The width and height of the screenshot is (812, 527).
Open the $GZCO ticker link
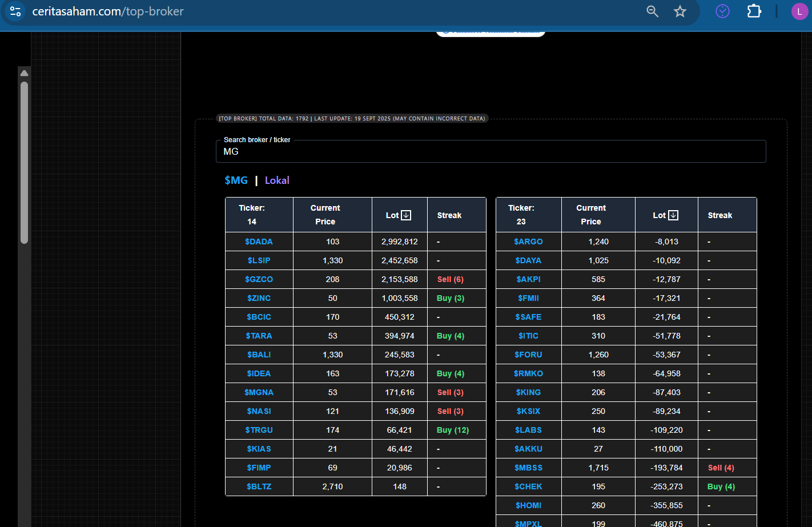pyautogui.click(x=259, y=279)
